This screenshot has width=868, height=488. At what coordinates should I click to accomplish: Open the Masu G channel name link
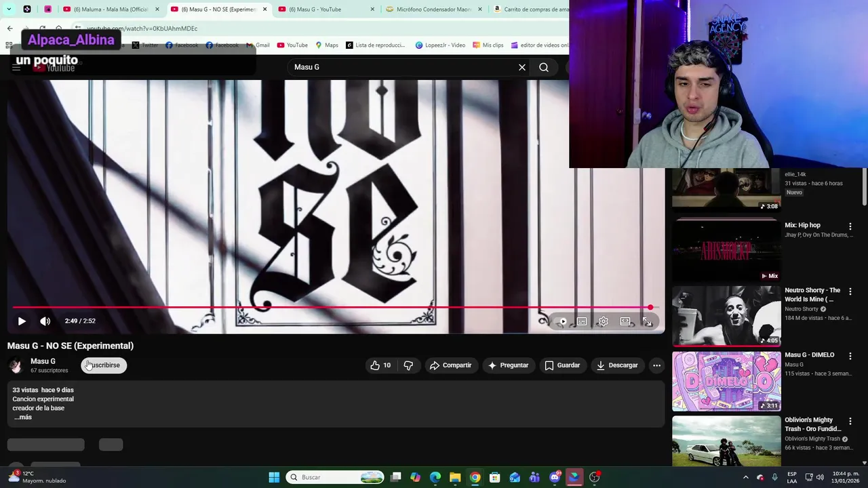pos(43,361)
